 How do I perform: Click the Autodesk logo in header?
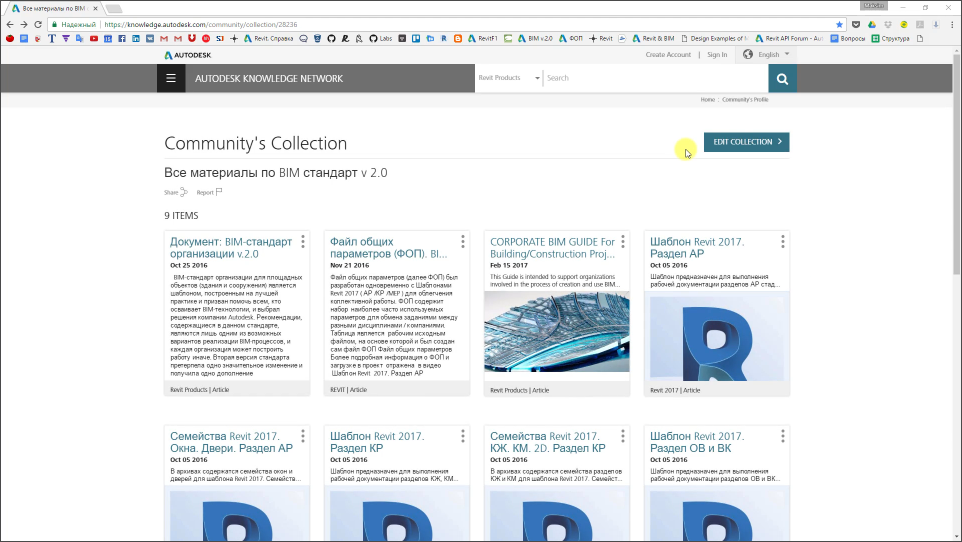point(188,55)
